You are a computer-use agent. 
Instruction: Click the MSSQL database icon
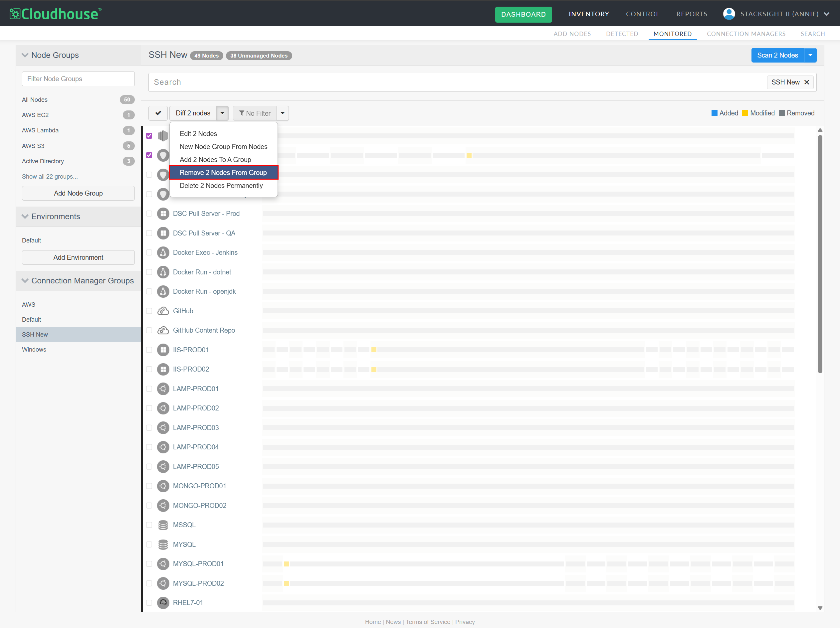point(163,525)
